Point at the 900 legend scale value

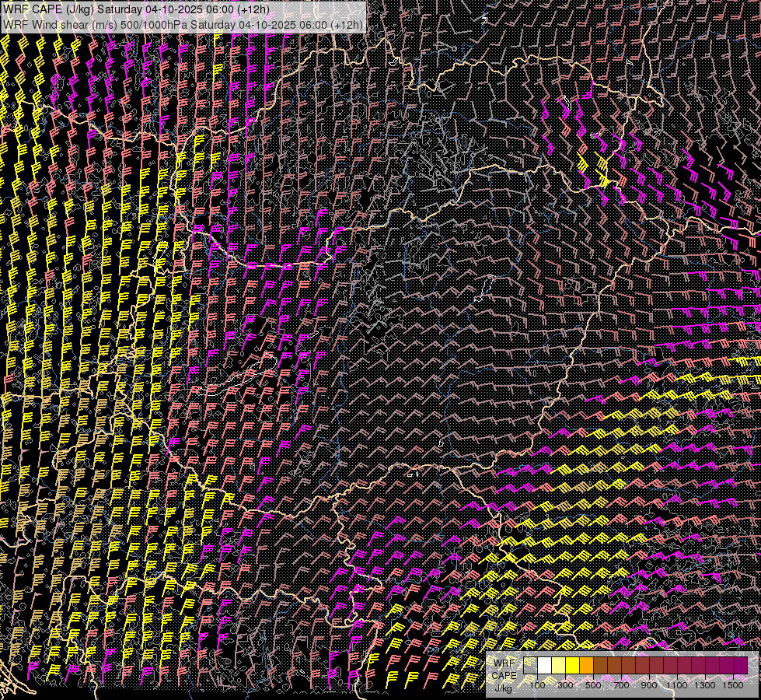[649, 685]
